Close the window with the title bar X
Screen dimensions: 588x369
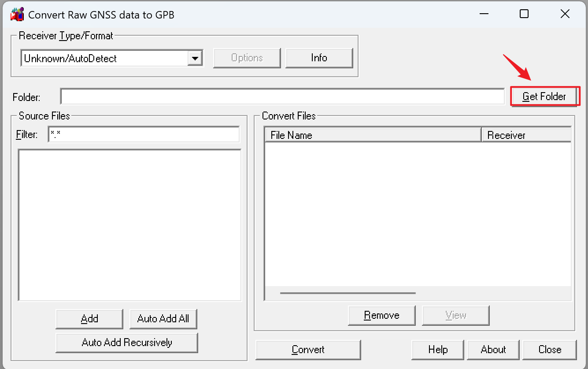565,14
